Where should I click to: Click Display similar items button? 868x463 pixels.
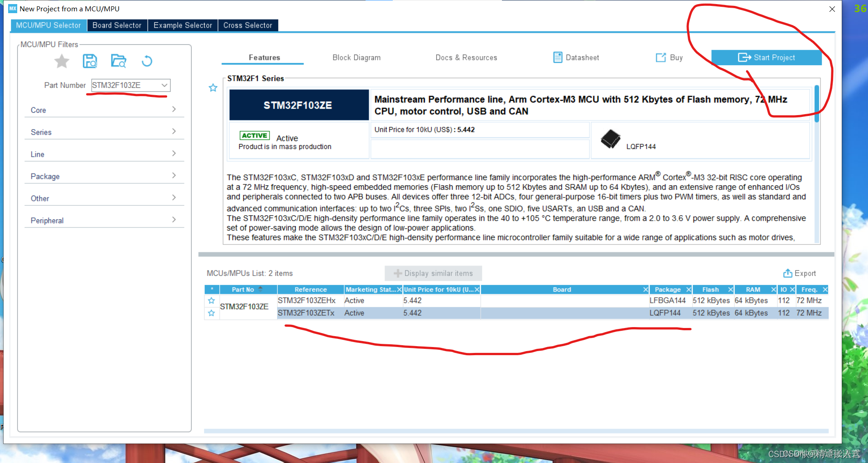[x=433, y=273]
